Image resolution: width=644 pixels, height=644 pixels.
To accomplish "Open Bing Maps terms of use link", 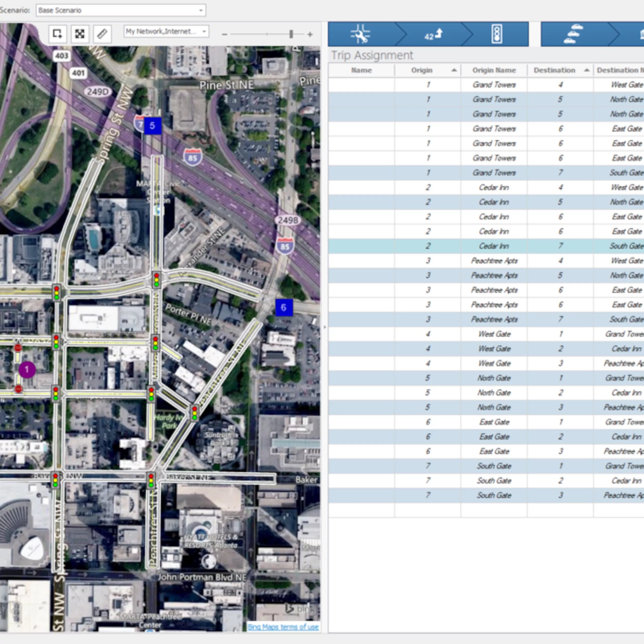I will 283,627.
